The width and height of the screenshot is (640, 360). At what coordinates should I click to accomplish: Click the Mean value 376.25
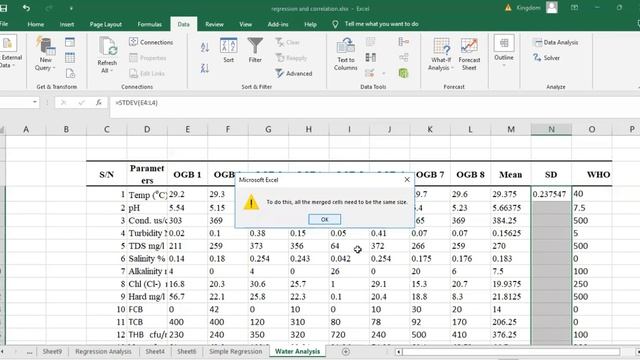coord(511,335)
